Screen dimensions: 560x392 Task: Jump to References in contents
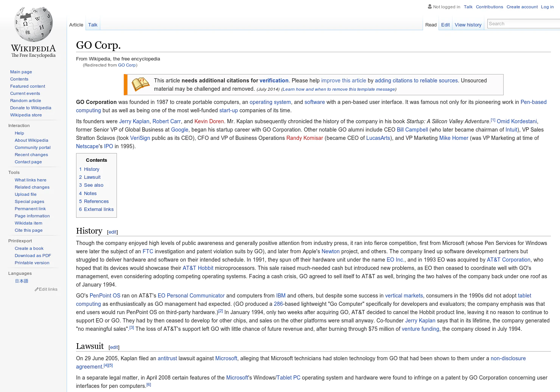click(x=94, y=201)
